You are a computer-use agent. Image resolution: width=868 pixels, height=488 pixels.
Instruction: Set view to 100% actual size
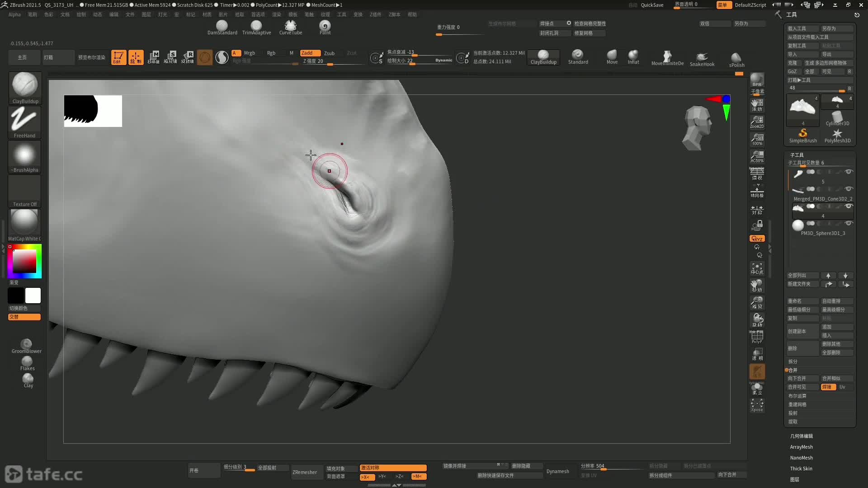757,139
